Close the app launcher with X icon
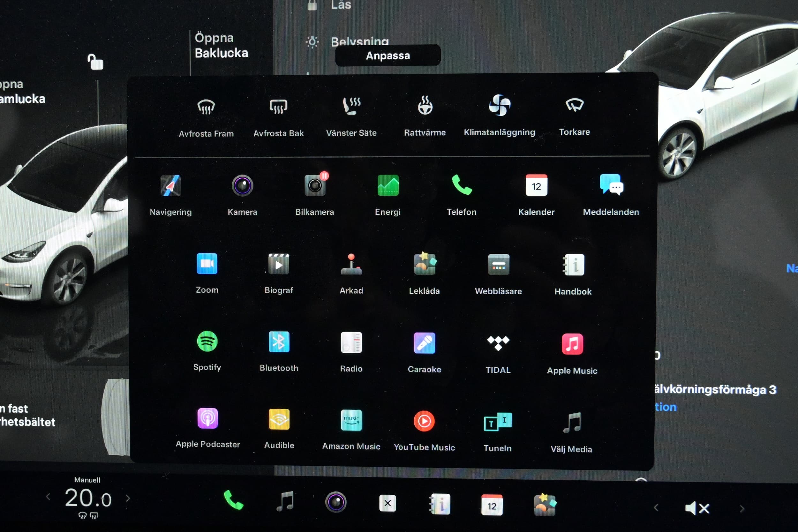798x532 pixels. coord(388,503)
